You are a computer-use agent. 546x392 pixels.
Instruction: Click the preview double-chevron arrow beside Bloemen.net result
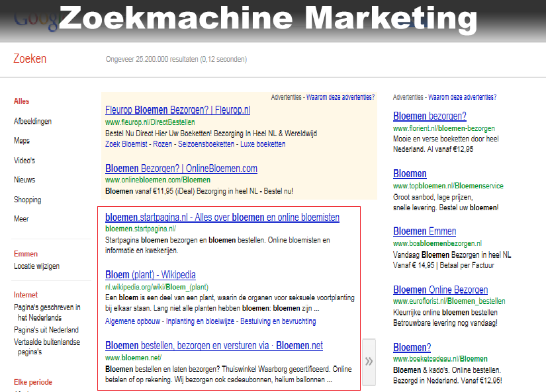(x=369, y=362)
